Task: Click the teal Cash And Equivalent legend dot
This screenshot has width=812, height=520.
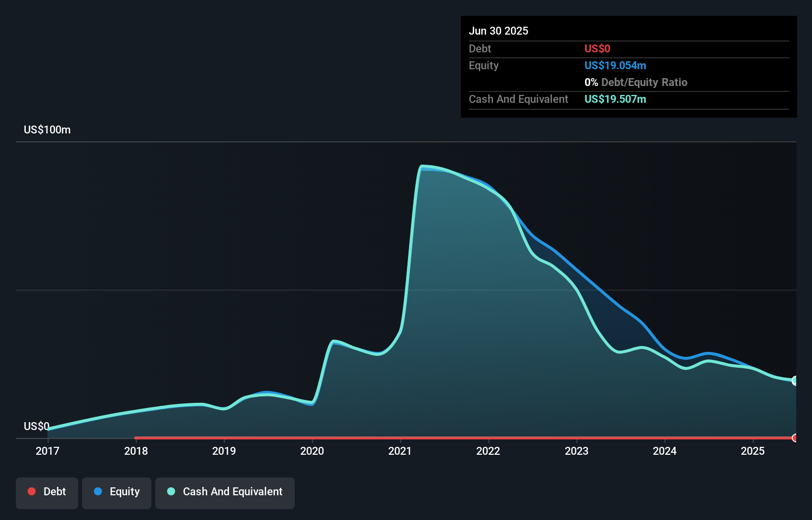Action: point(171,491)
